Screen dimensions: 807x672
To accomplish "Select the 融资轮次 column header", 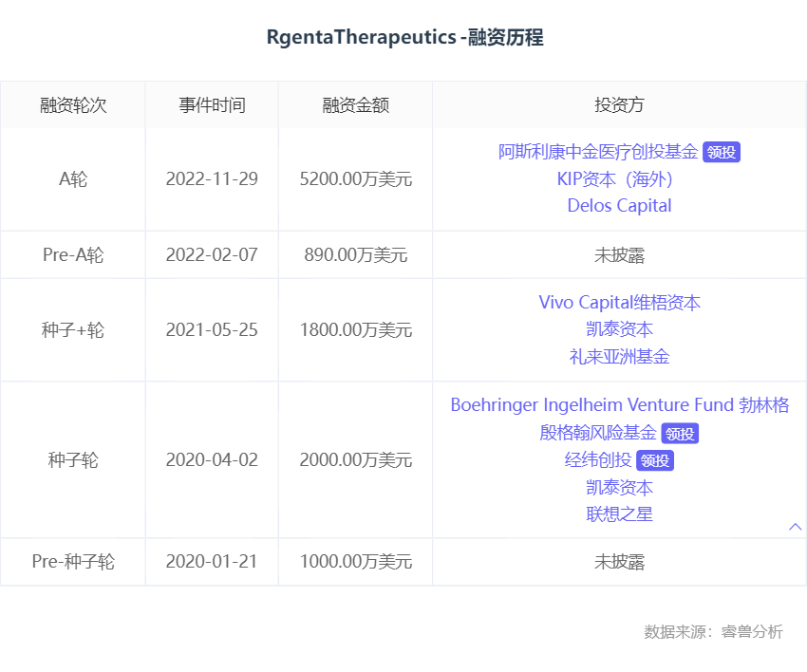I will point(73,105).
